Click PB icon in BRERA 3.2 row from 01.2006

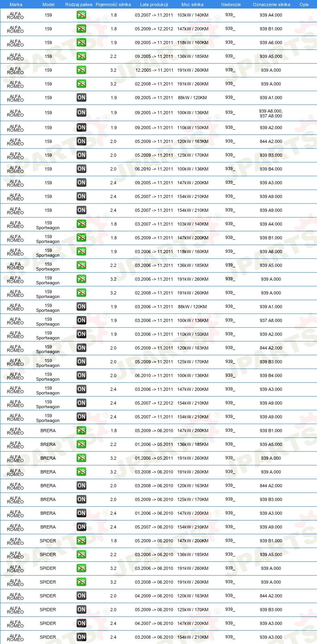pyautogui.click(x=81, y=458)
